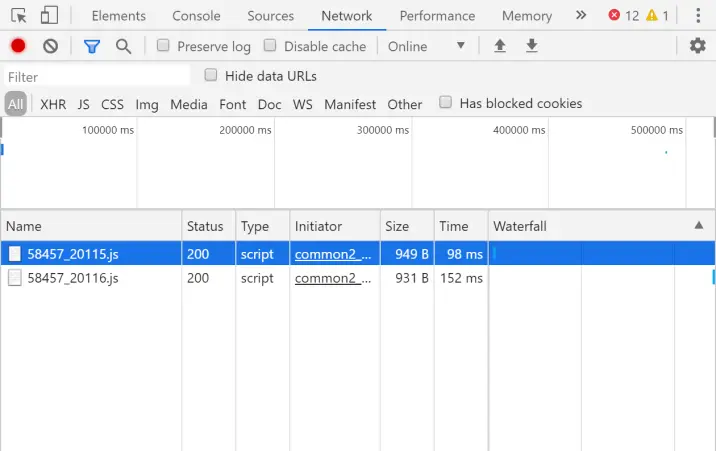Open DevTools three-dot customize menu
Viewport: 716px width, 451px height.
click(698, 16)
